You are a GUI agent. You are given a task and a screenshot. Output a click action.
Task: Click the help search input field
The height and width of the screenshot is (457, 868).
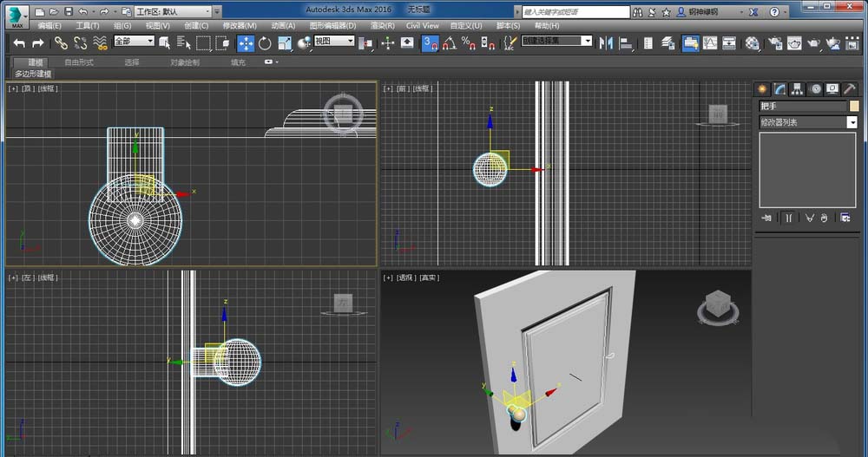(x=575, y=12)
